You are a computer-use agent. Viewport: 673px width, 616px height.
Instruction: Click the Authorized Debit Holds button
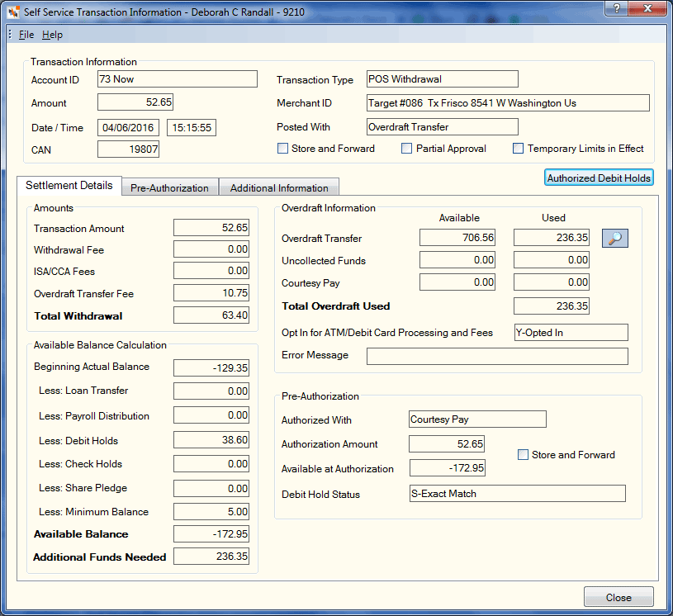click(x=599, y=178)
